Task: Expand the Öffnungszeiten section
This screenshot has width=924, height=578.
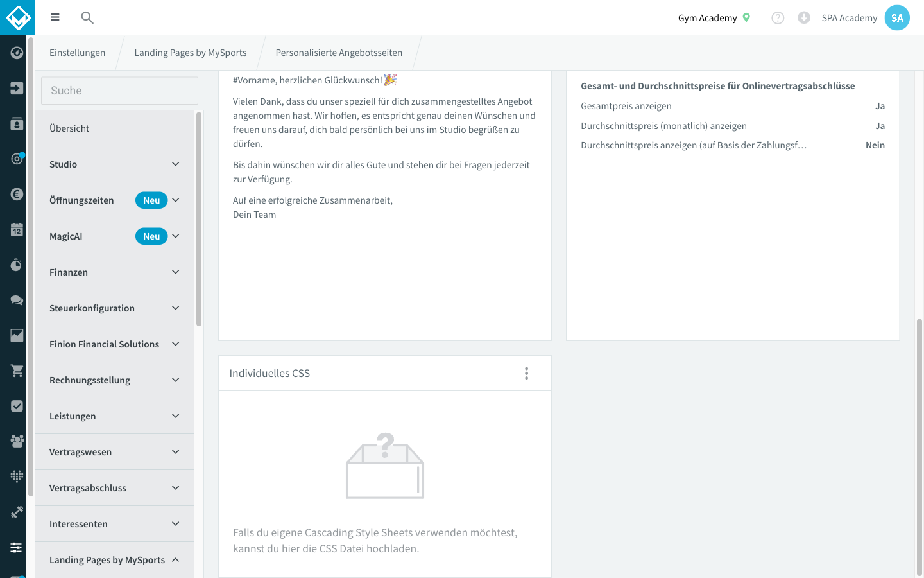Action: coord(115,200)
